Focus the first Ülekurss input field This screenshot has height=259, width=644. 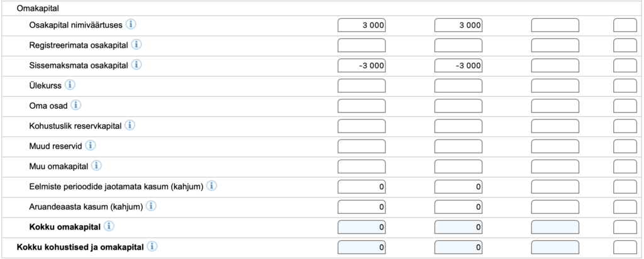coord(362,85)
